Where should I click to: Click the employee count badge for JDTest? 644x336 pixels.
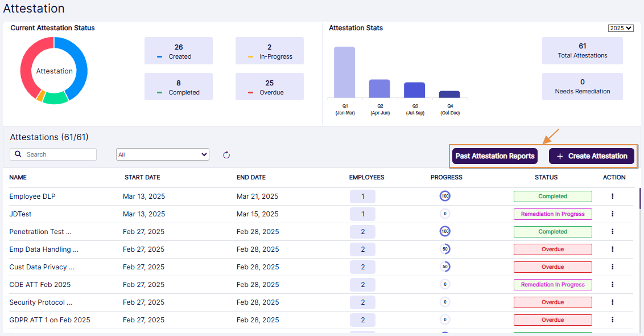click(x=362, y=214)
